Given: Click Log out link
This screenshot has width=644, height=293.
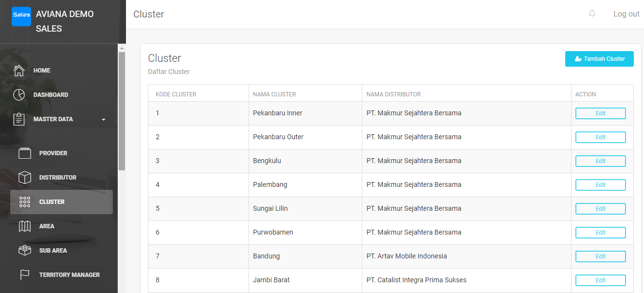Looking at the screenshot, I should (x=626, y=14).
